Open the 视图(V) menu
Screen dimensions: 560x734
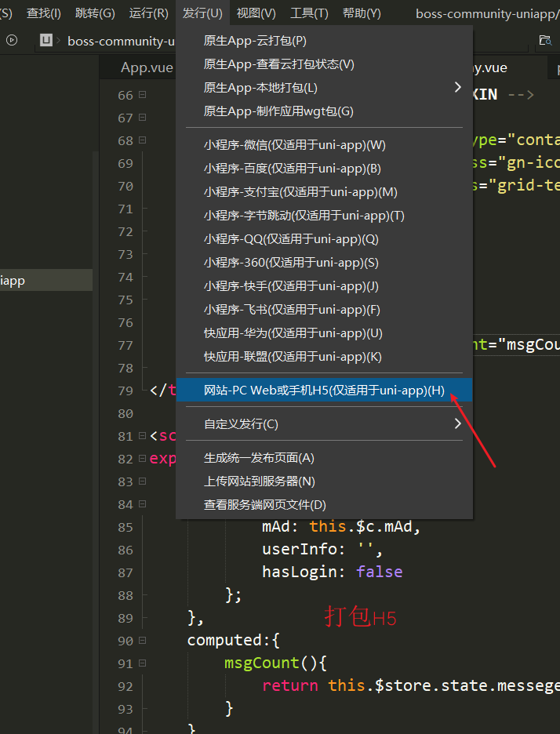click(x=256, y=13)
